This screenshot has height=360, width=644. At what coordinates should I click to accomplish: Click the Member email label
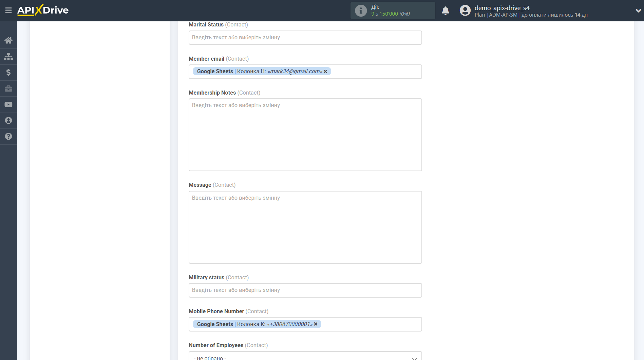[x=219, y=59]
